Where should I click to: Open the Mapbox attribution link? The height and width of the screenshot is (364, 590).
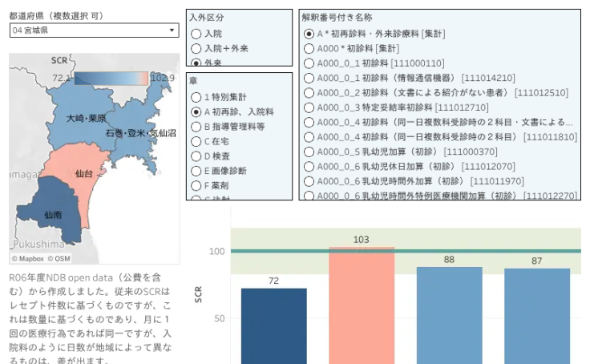[28, 259]
